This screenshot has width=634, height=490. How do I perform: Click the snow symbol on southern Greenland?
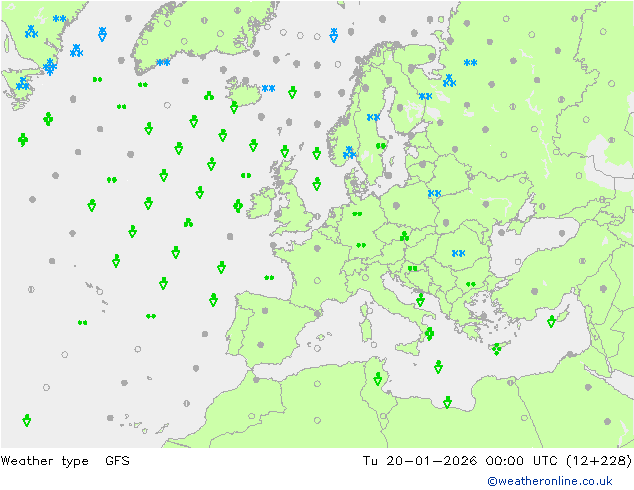(x=163, y=62)
